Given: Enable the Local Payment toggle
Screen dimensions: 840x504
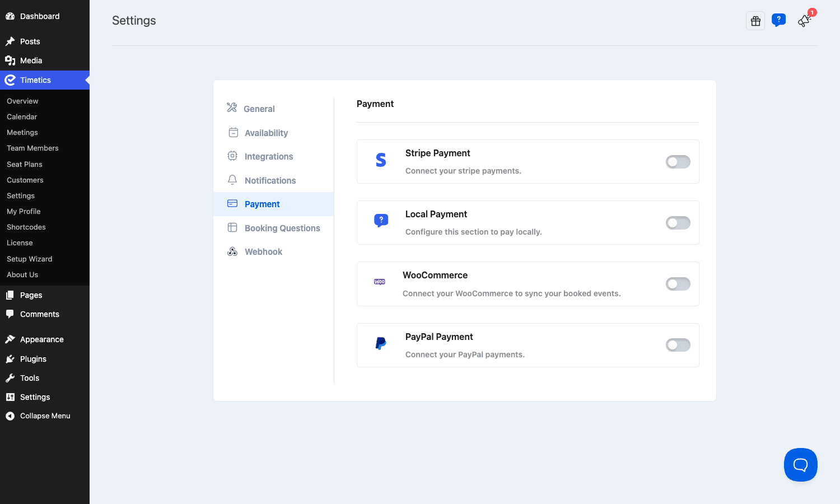Looking at the screenshot, I should (678, 223).
